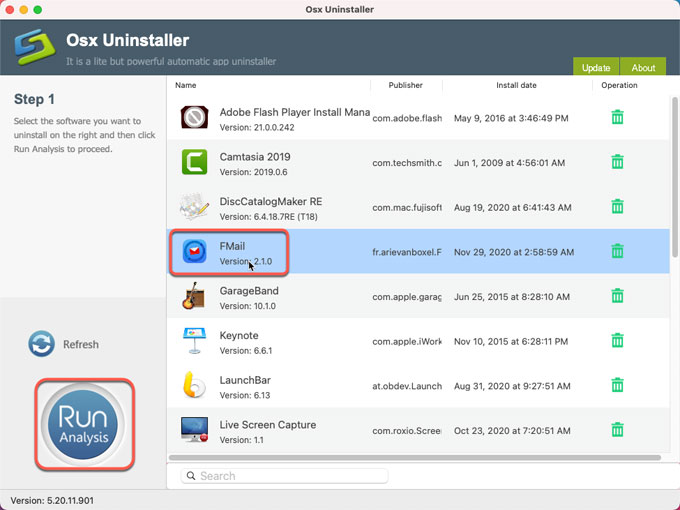Click the Operation column header
The image size is (680, 510).
[619, 85]
